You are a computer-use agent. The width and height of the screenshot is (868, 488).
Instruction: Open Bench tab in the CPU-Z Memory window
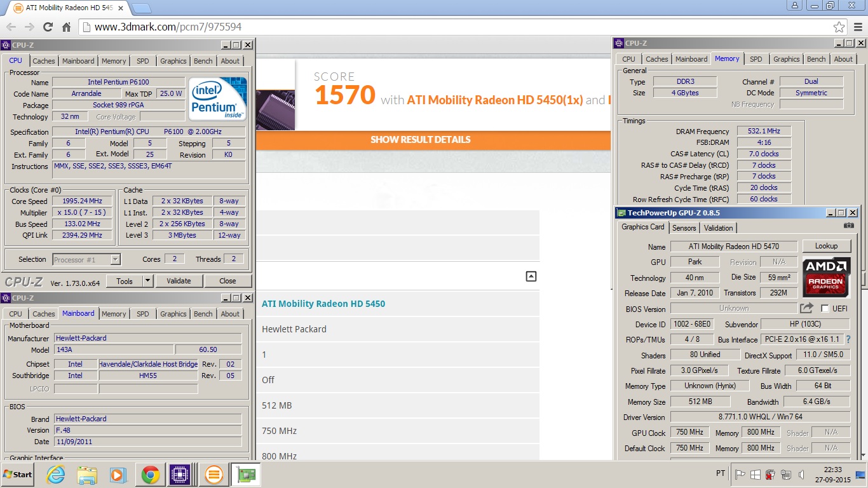pyautogui.click(x=817, y=59)
